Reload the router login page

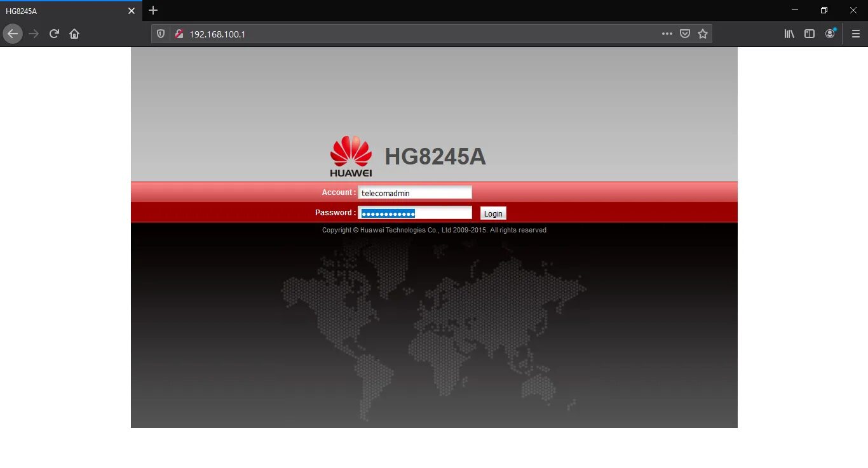click(x=54, y=33)
